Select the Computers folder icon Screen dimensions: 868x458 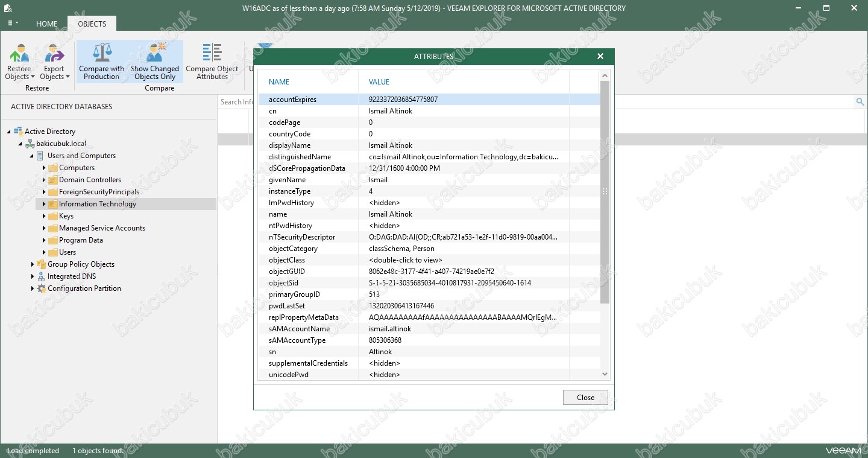click(x=53, y=168)
